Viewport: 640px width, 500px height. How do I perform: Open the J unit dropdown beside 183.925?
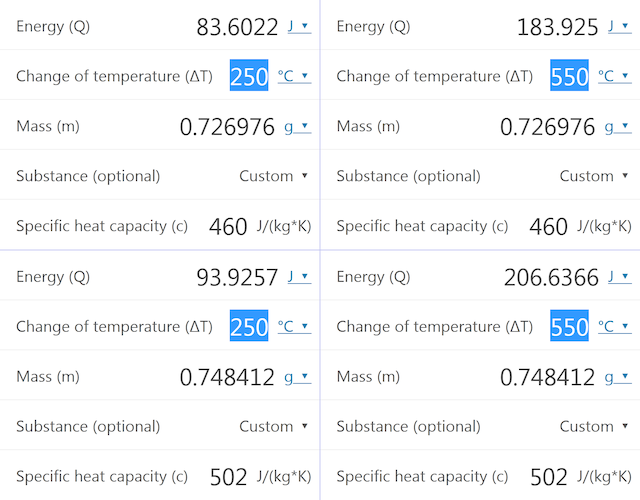click(x=619, y=27)
